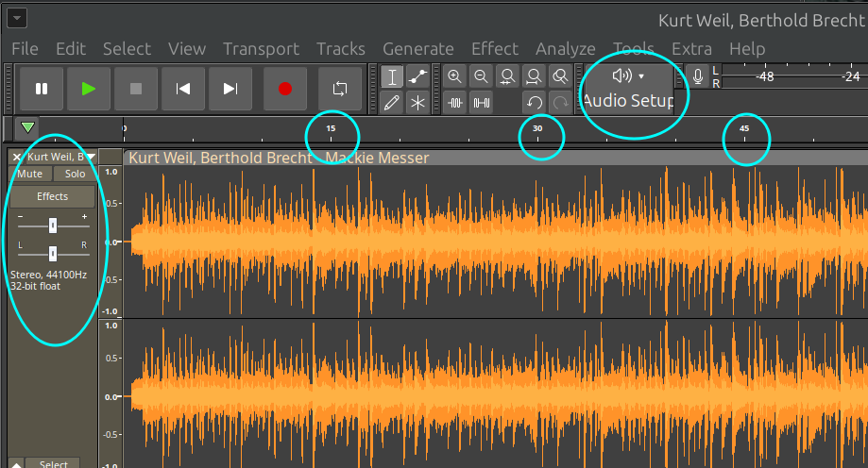868x468 pixels.
Task: Click timeline ruler at the 45 mark
Action: 744,128
